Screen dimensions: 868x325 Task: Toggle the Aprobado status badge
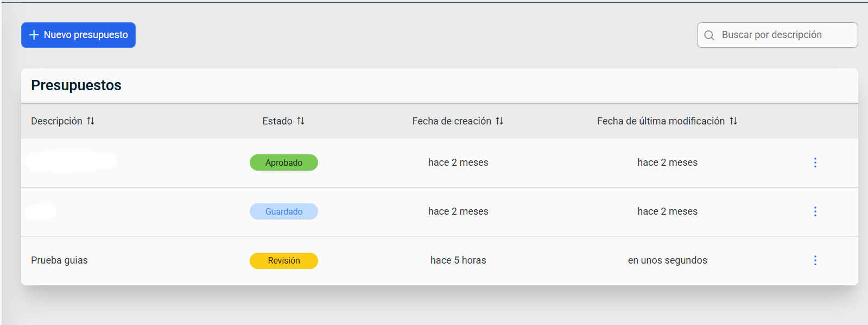283,162
